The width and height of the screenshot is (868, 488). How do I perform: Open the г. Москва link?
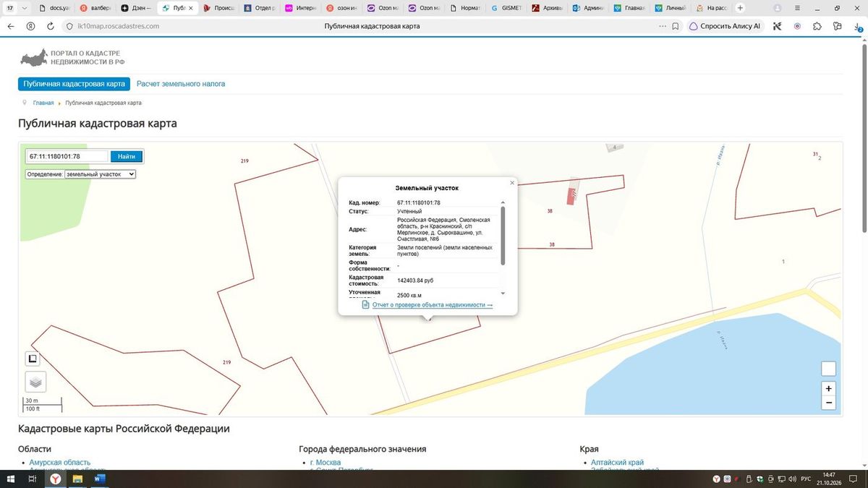point(325,463)
